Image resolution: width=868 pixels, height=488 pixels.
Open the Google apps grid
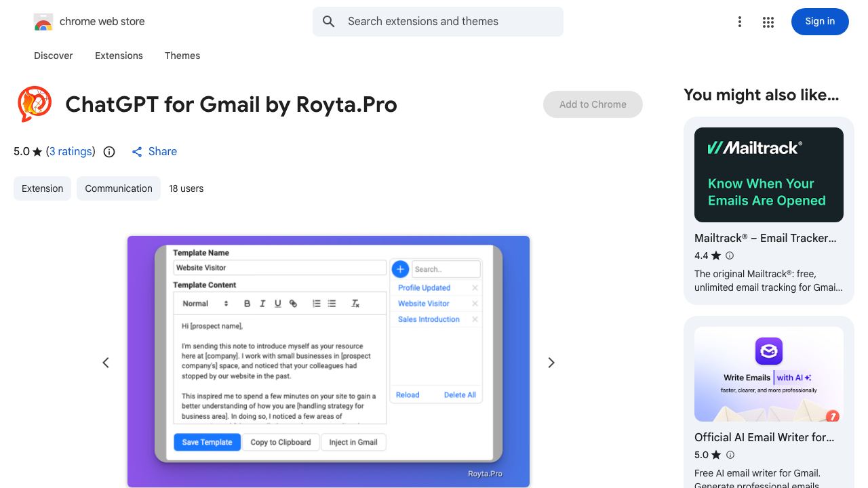(768, 22)
